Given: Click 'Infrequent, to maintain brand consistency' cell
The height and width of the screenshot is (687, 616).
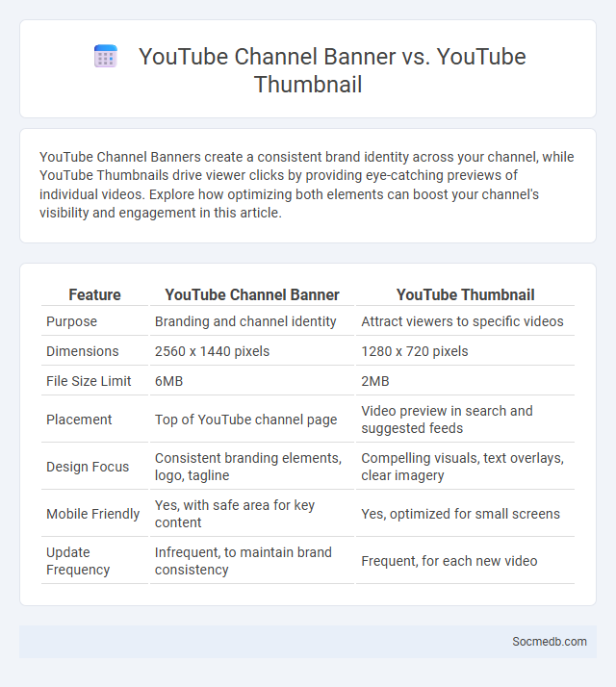Looking at the screenshot, I should [x=244, y=561].
